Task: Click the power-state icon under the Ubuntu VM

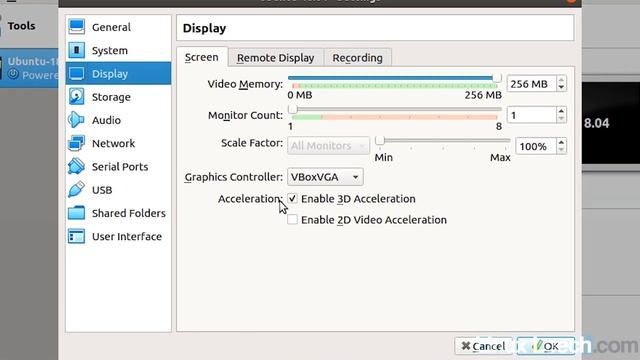Action: [x=13, y=74]
